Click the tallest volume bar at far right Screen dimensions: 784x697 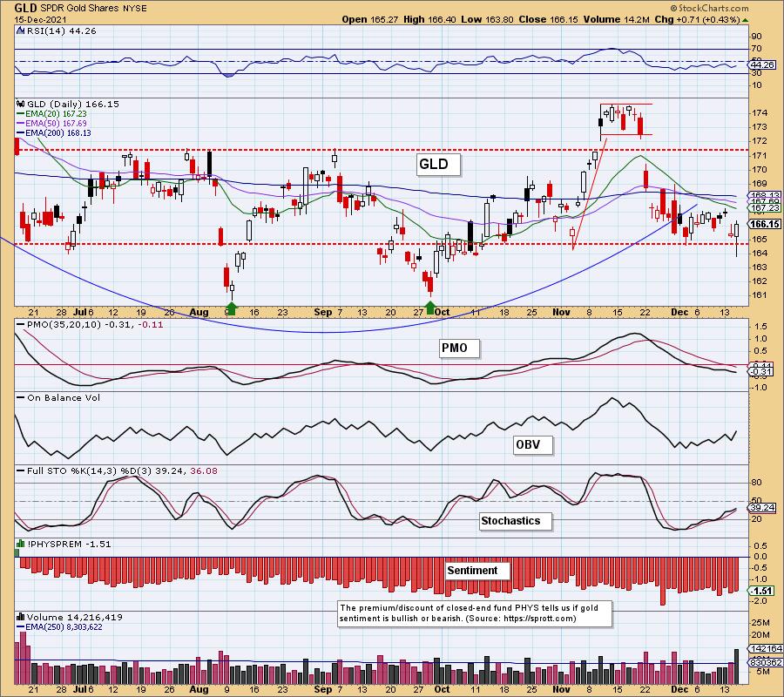736,666
